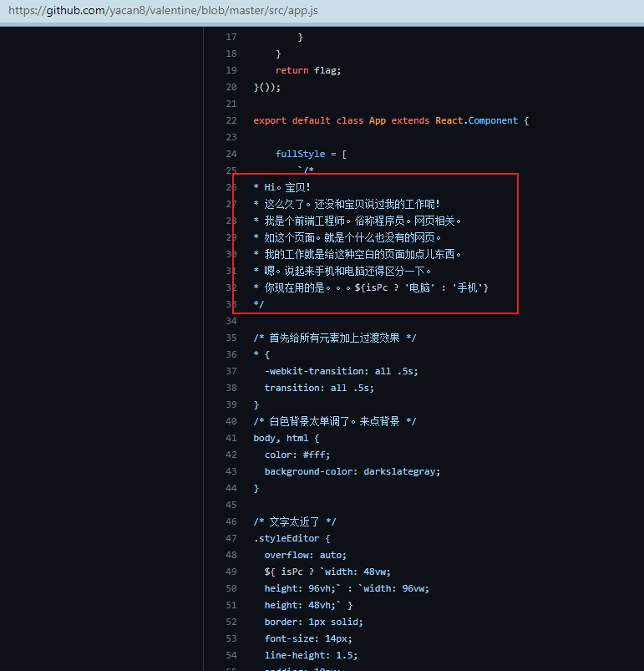This screenshot has width=644, height=671.
Task: Click line number 17
Action: point(231,38)
